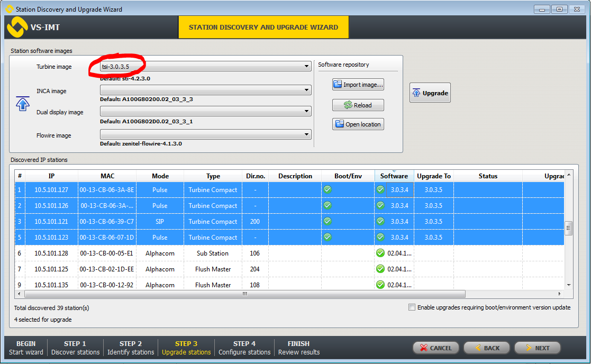Switch to Step 1 Discover stations
591x364 pixels.
pyautogui.click(x=75, y=348)
